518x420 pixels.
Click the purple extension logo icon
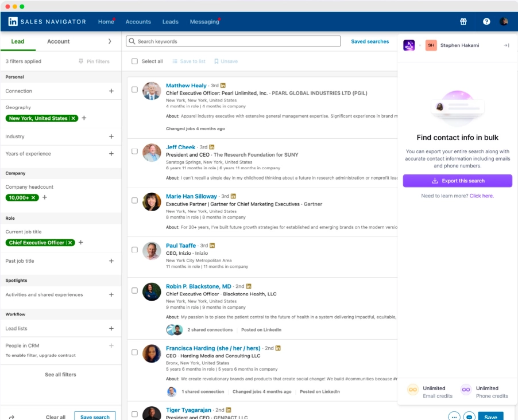(409, 45)
